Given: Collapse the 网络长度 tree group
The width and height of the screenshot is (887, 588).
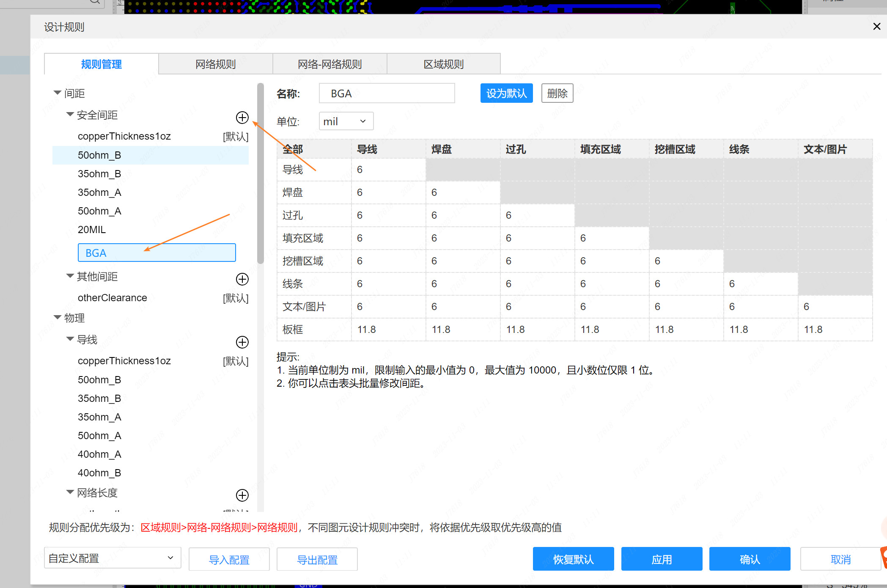Looking at the screenshot, I should [70, 492].
